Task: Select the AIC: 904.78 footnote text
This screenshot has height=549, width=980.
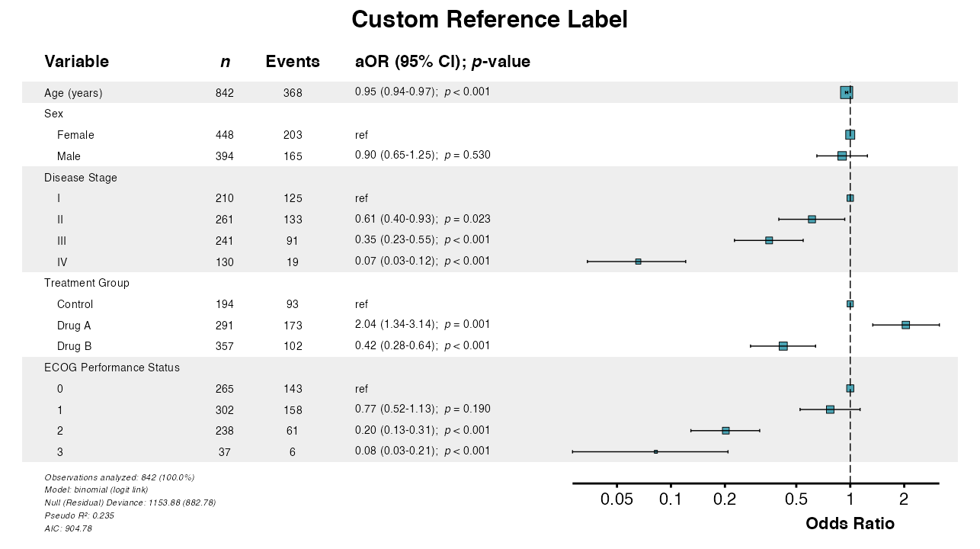Action: coord(69,528)
